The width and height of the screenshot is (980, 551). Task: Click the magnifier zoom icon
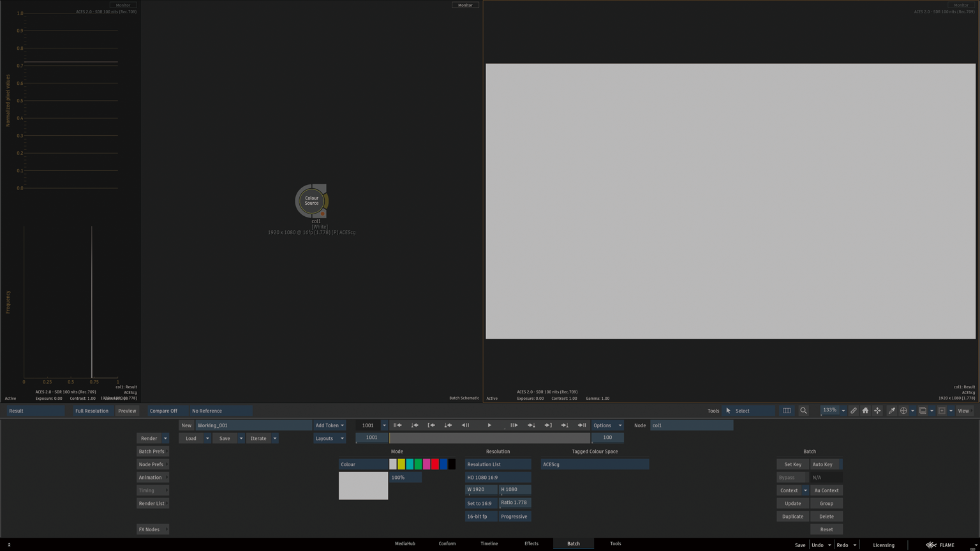[803, 411]
